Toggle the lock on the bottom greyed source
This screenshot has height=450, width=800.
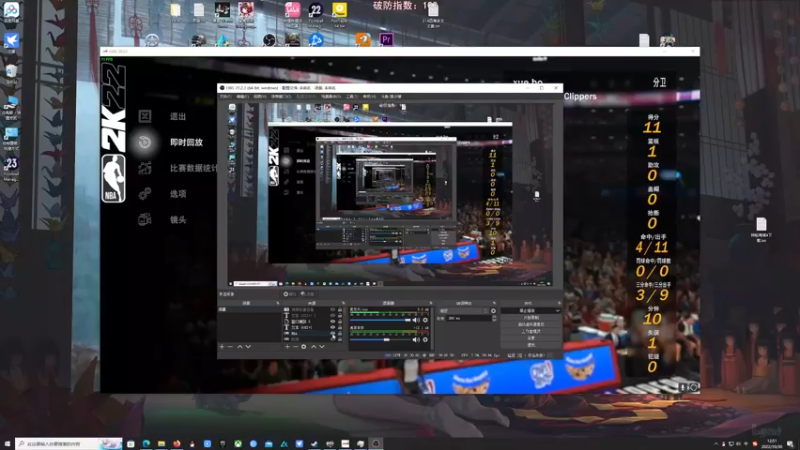[340, 339]
